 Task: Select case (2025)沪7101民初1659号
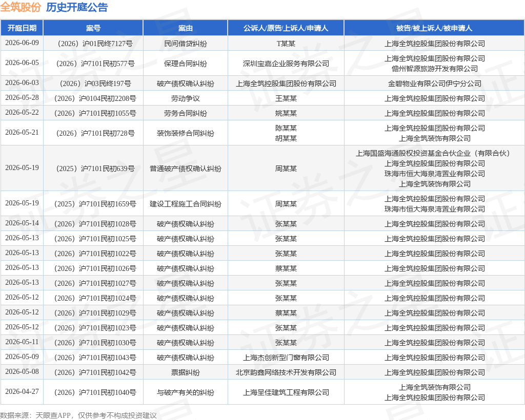click(95, 204)
